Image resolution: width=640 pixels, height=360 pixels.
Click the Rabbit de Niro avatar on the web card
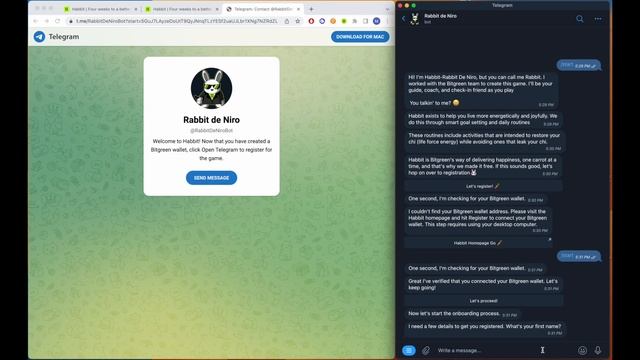click(211, 88)
